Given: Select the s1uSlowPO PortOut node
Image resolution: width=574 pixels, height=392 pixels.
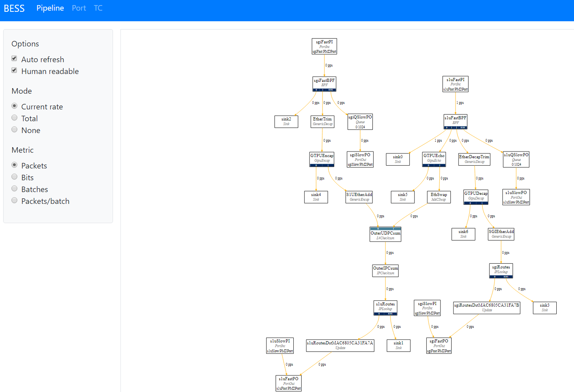Looking at the screenshot, I should pos(516,197).
